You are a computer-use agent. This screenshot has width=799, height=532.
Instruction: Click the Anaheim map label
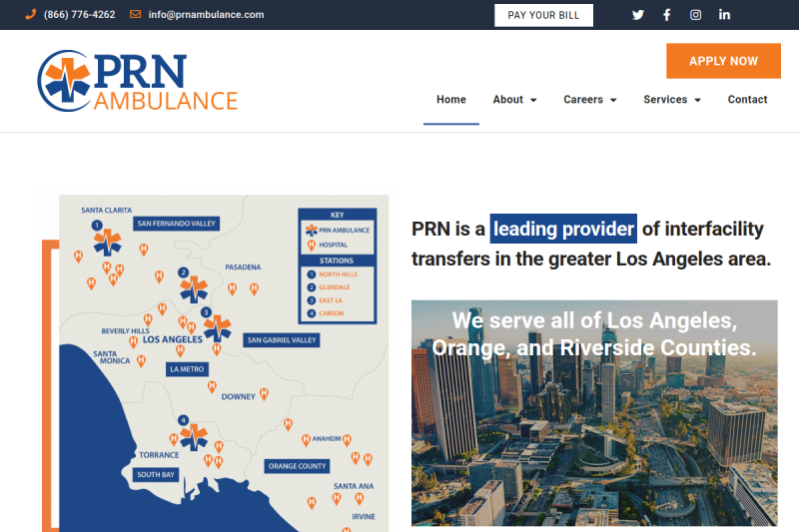tap(327, 438)
